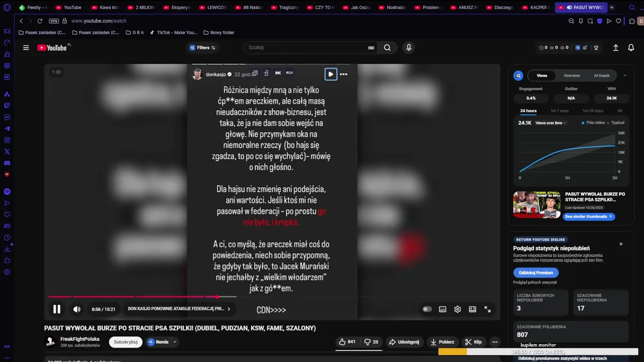Switch to theater mode
The height and width of the screenshot is (362, 644).
tap(472, 309)
